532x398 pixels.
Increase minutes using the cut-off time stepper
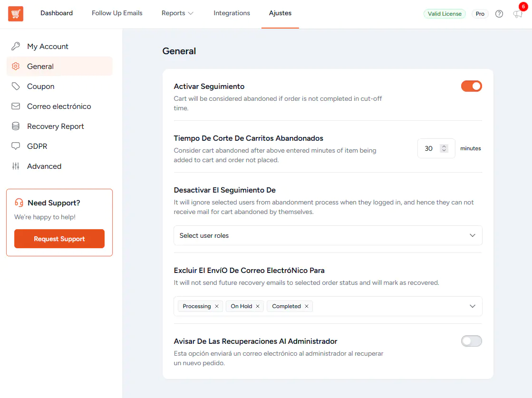(444, 146)
